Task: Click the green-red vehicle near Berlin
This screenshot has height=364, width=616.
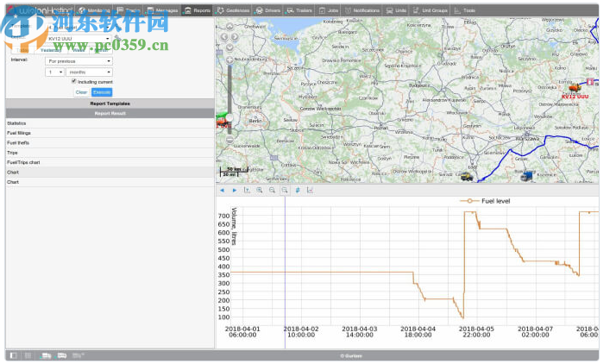Action: pos(223,119)
